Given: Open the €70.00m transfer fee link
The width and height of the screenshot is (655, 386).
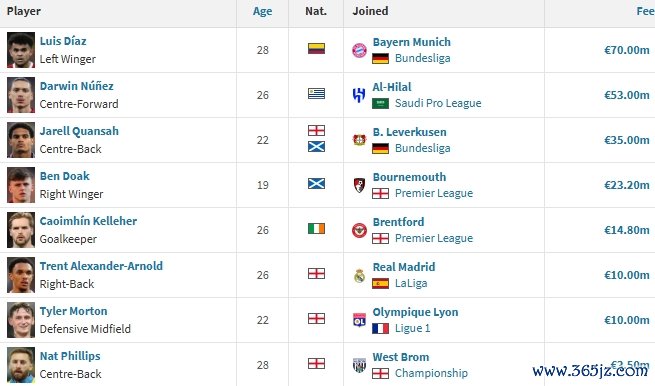Looking at the screenshot, I should (627, 50).
